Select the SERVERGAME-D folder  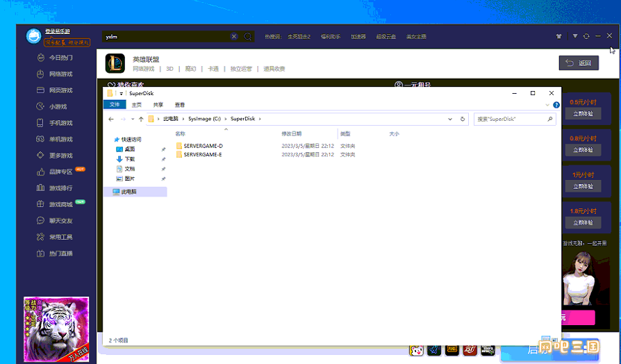click(x=203, y=146)
